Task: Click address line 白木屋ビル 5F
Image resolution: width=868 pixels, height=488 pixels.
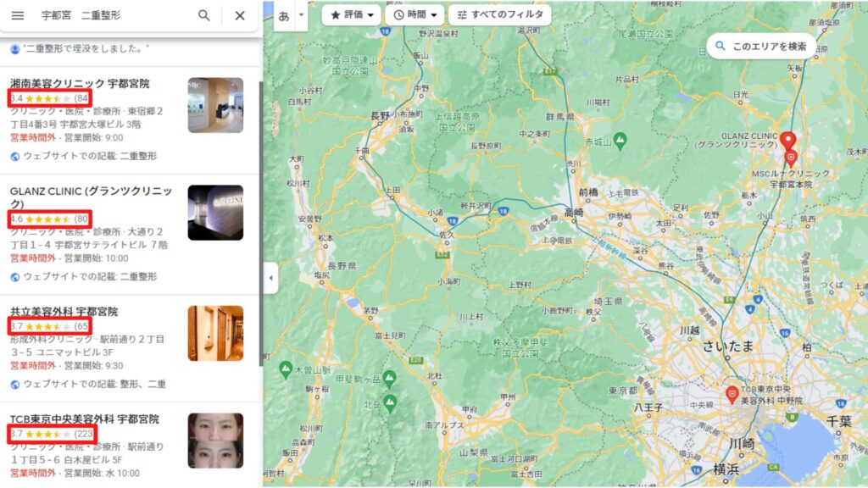Action: pos(66,459)
